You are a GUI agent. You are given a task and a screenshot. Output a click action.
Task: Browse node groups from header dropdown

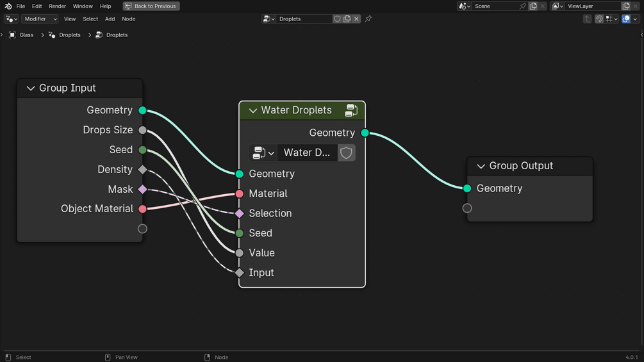(268, 19)
